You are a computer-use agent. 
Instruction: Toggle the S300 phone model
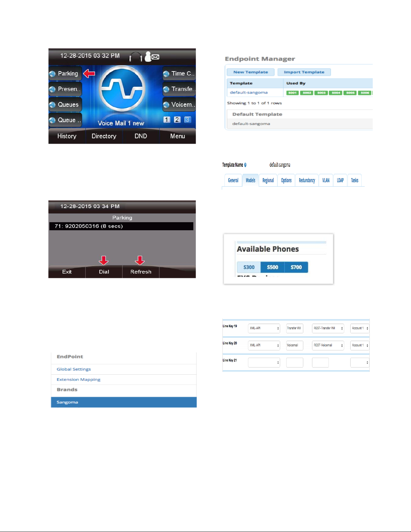[249, 268]
